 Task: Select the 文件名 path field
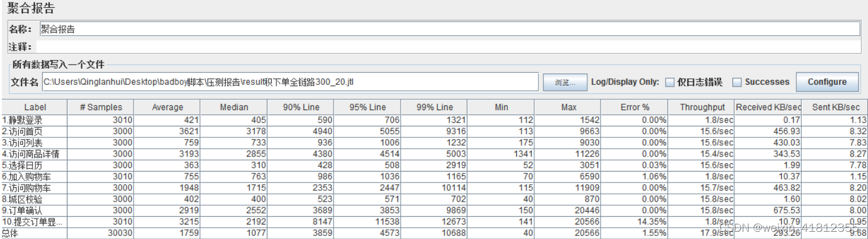pos(290,82)
